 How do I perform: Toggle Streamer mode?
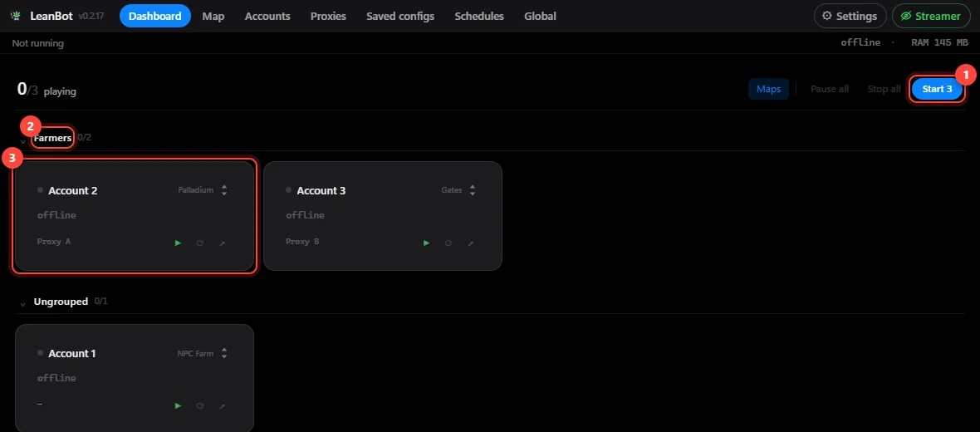931,17
